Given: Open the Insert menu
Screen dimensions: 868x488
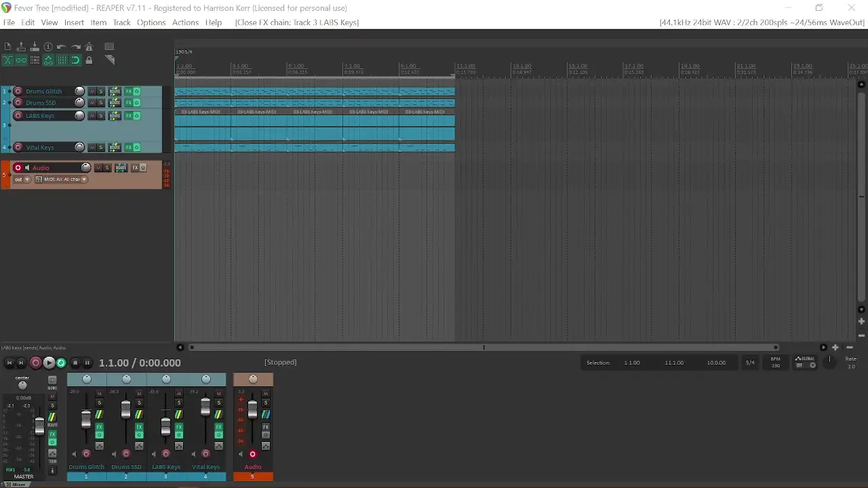Looking at the screenshot, I should 74,22.
